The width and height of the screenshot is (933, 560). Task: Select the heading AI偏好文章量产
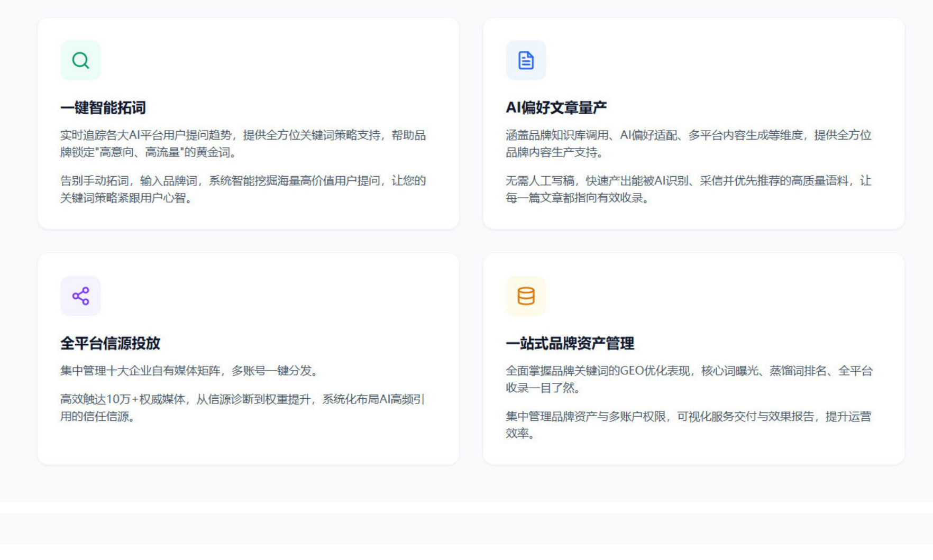click(556, 108)
